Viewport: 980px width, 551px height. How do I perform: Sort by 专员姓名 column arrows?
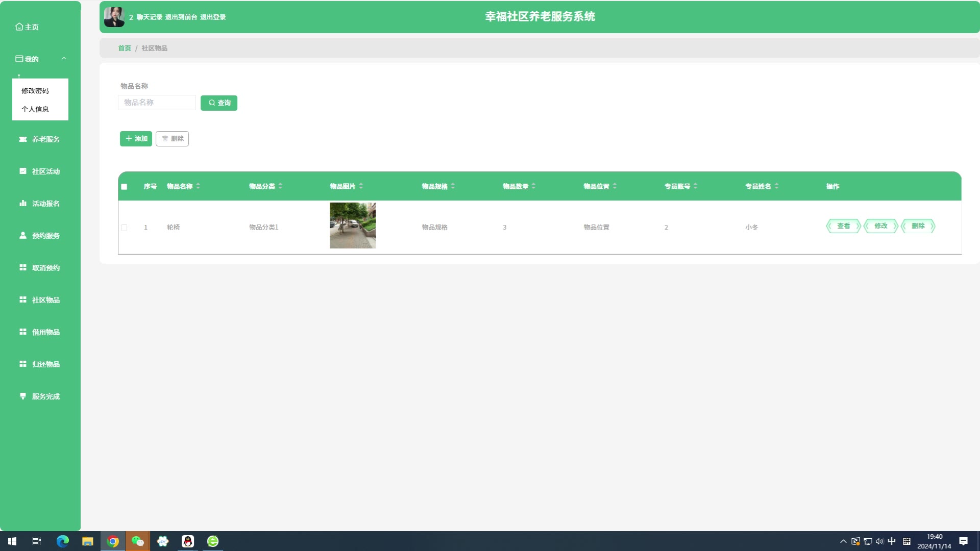click(776, 186)
